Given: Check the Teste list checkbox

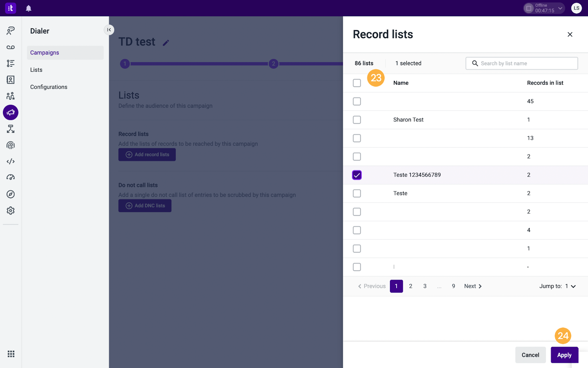Looking at the screenshot, I should (357, 193).
